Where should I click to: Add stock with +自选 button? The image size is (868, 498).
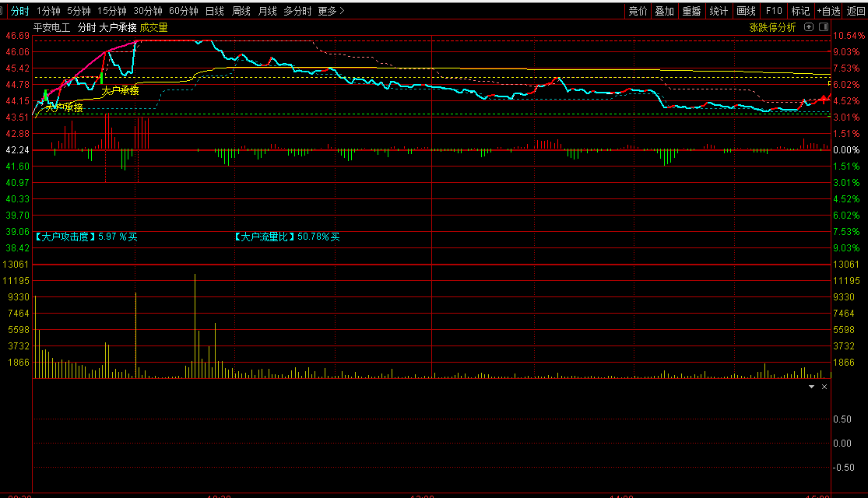point(829,11)
